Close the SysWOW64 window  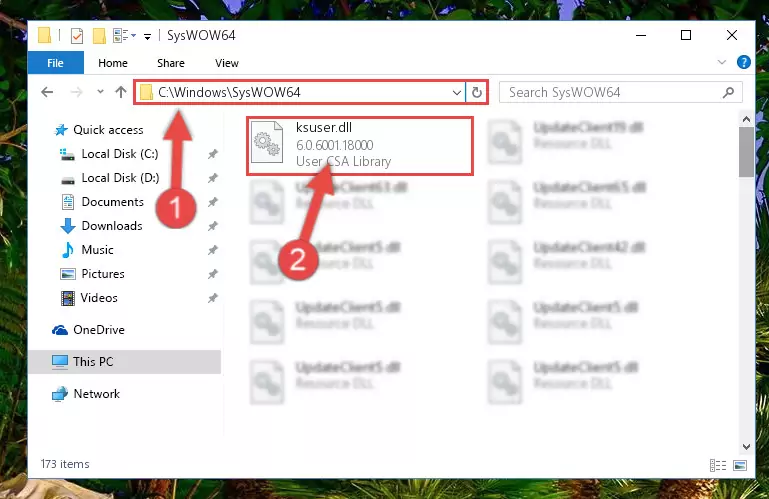[x=731, y=35]
